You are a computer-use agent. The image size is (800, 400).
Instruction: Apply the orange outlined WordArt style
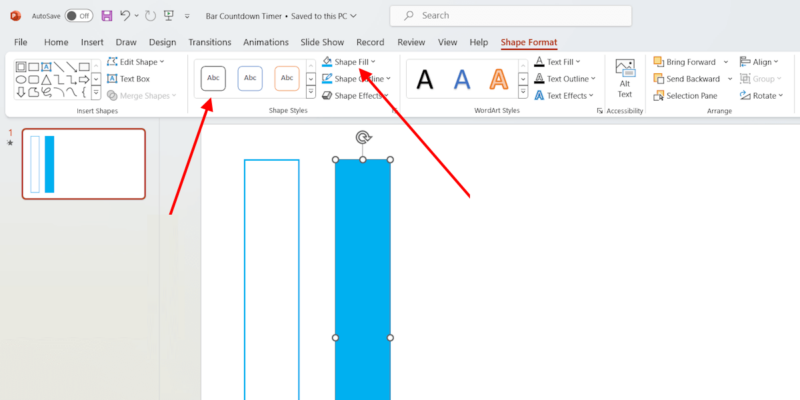coord(498,80)
